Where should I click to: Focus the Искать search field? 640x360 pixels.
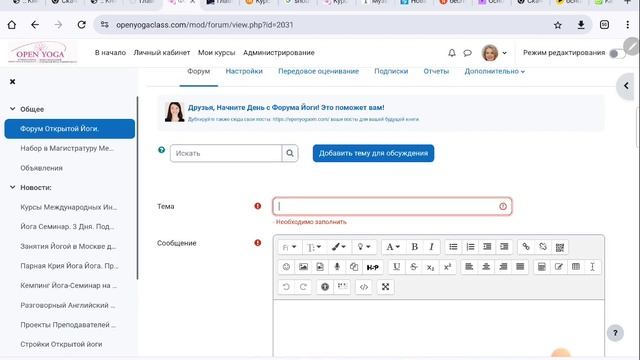pyautogui.click(x=226, y=153)
